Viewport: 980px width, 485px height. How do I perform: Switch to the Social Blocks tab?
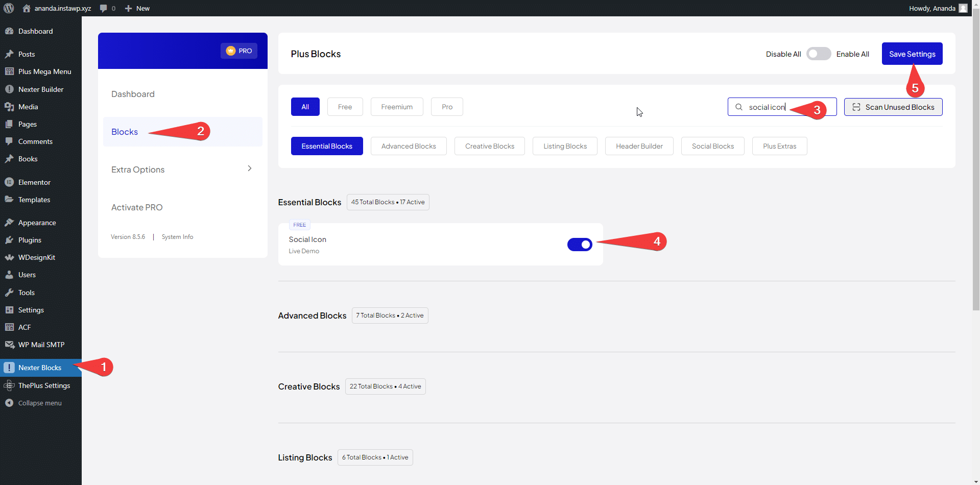tap(712, 146)
